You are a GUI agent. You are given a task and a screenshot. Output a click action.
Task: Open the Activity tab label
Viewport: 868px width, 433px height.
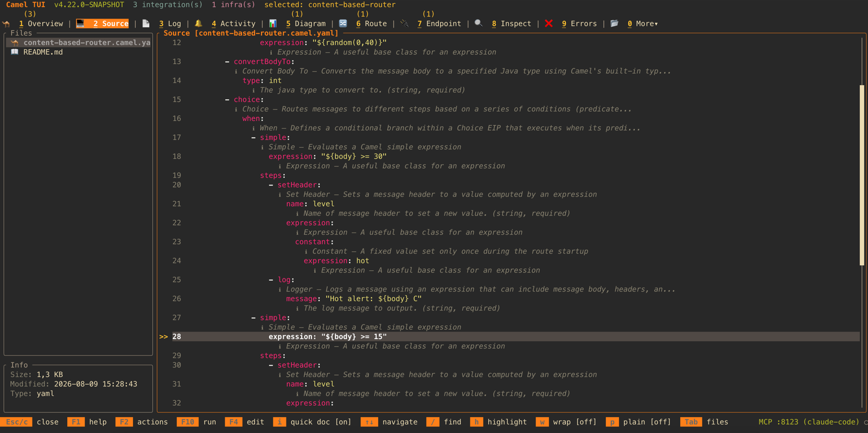coord(233,24)
